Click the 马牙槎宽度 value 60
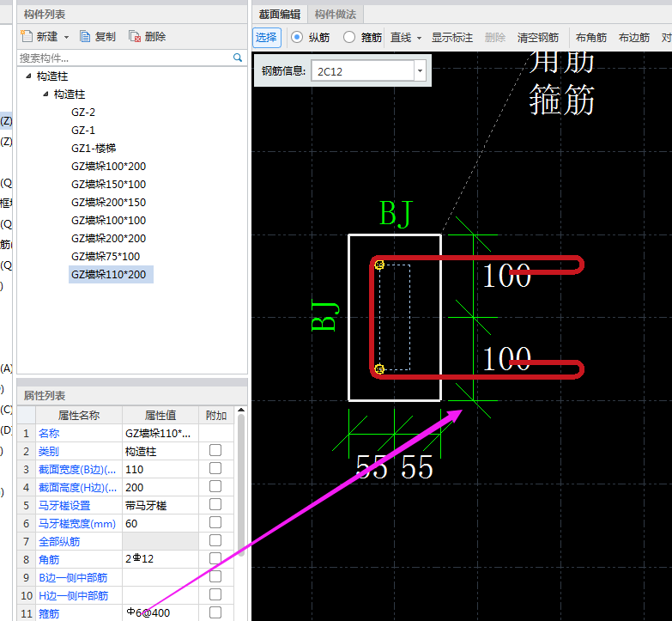Viewport: 672px width, 621px height. [x=160, y=523]
